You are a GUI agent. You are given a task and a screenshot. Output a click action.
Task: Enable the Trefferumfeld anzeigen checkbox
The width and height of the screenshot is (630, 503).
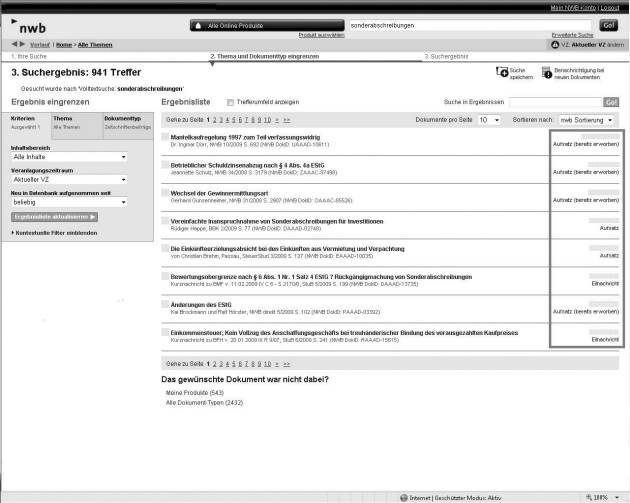tap(230, 102)
